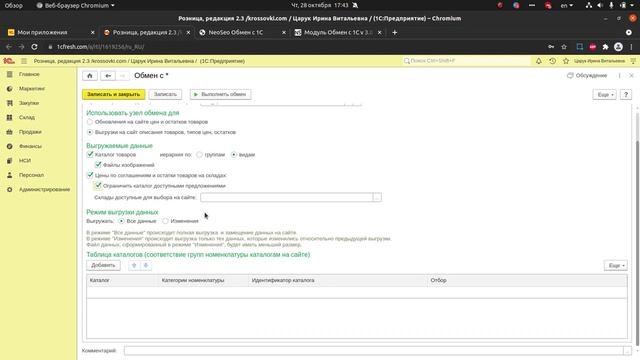Open Chromium profile avatar icon
This screenshot has height=360, width=640.
618,47
